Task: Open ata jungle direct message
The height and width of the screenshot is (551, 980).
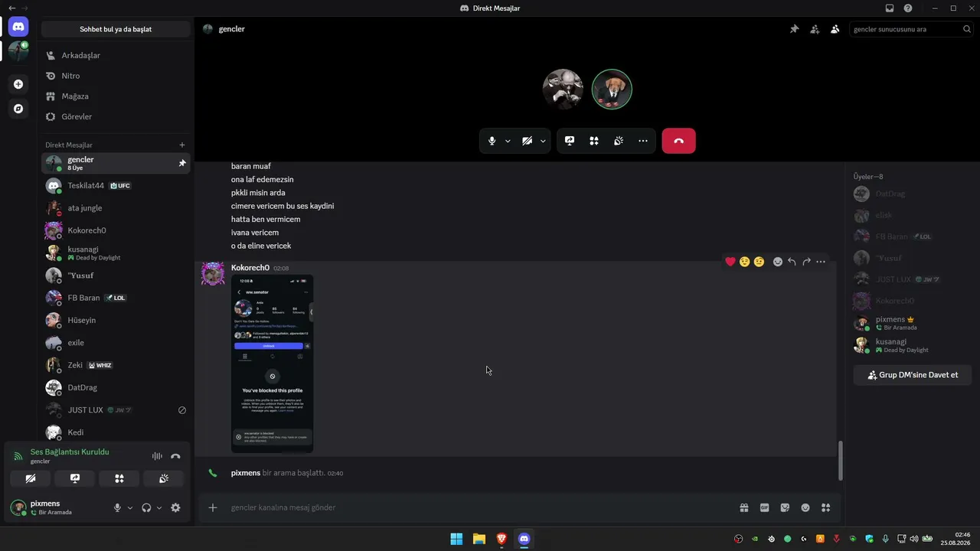Action: [x=116, y=208]
